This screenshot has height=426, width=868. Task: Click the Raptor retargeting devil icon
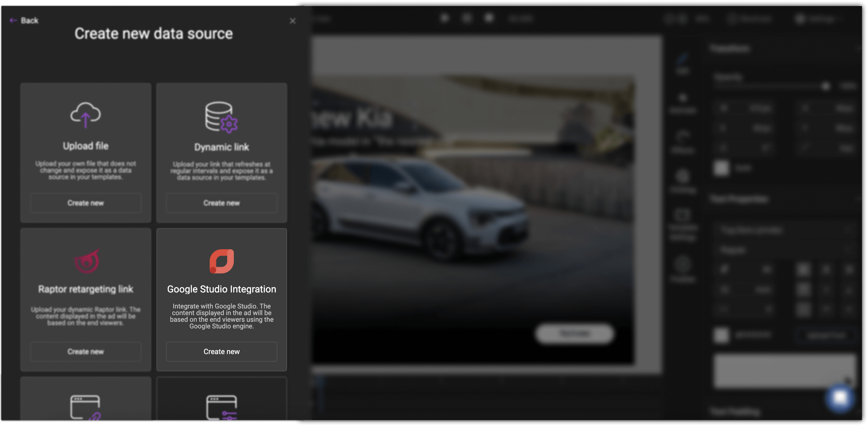coord(86,260)
